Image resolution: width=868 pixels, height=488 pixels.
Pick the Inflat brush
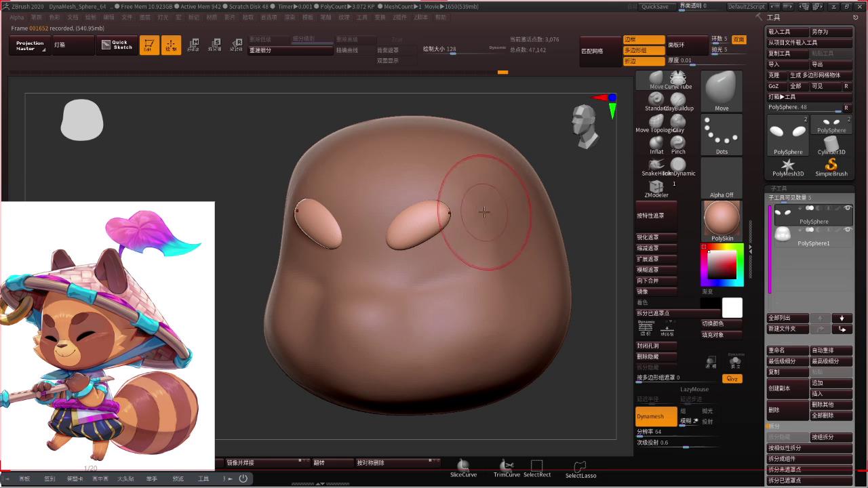point(656,143)
